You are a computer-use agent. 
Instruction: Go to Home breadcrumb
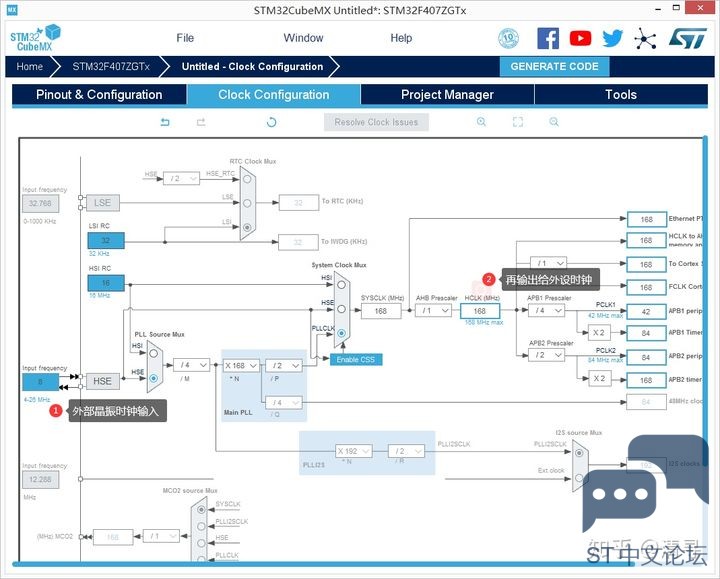tap(29, 67)
